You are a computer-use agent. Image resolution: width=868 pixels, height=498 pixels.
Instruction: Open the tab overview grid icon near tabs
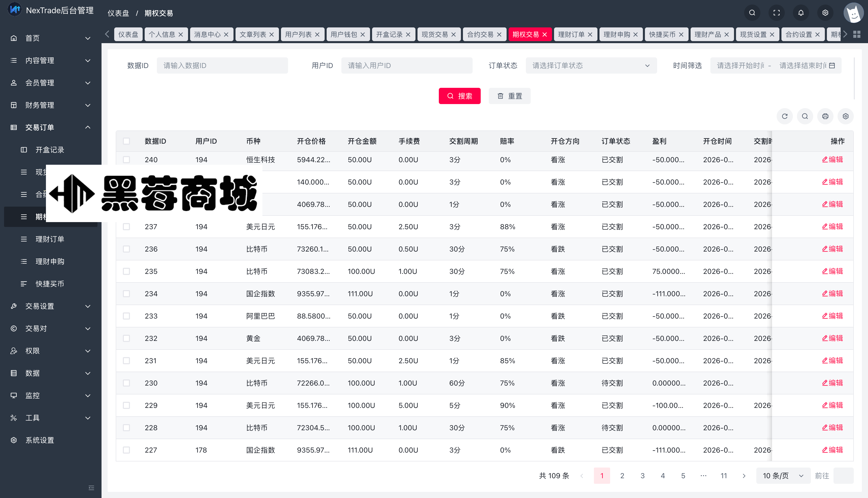coord(857,34)
